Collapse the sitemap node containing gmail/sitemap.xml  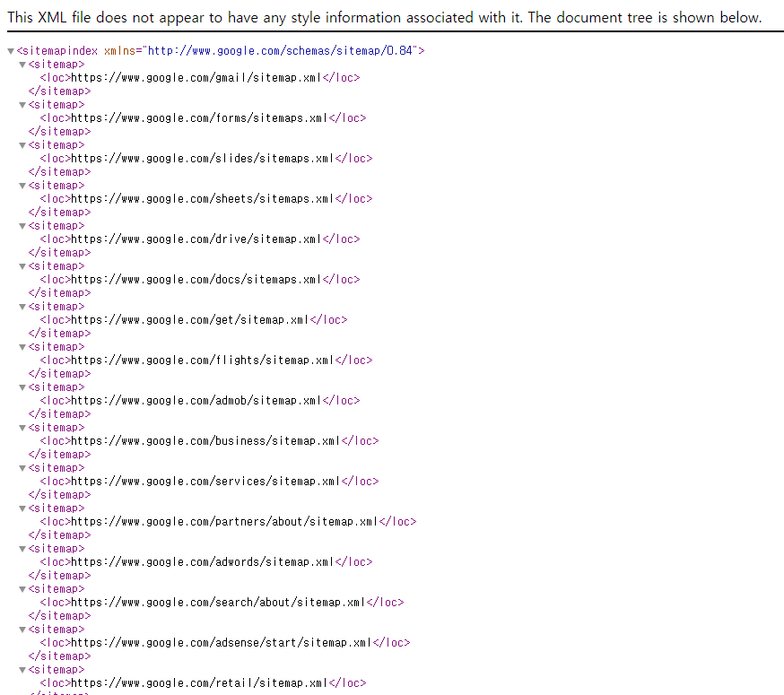(22, 65)
